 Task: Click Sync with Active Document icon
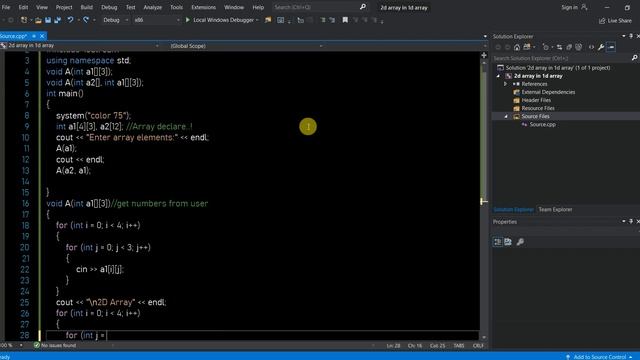(x=559, y=47)
